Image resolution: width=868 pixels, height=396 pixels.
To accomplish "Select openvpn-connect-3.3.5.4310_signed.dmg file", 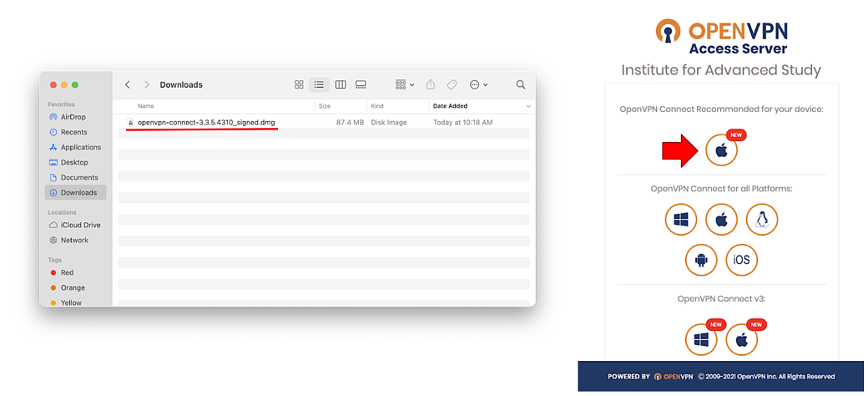I will click(x=206, y=122).
